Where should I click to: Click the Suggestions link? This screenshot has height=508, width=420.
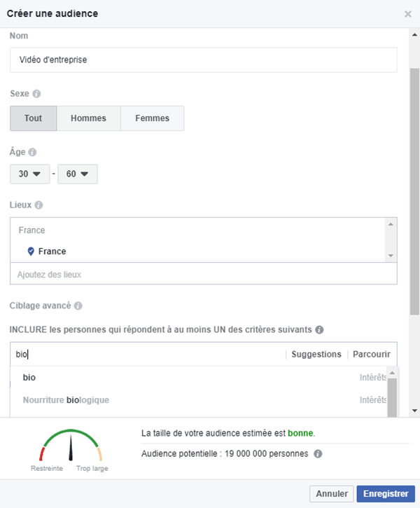(x=316, y=355)
